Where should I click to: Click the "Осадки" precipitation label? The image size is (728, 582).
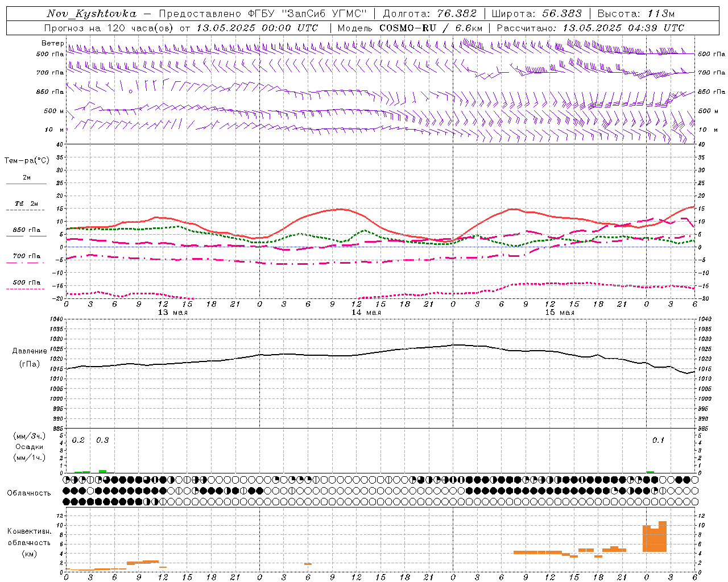[29, 447]
